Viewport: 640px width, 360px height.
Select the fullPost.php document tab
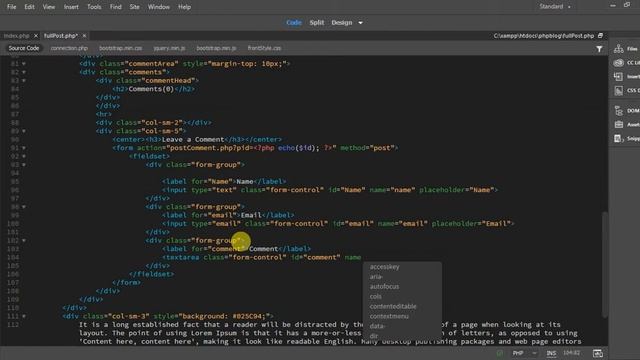click(61, 36)
